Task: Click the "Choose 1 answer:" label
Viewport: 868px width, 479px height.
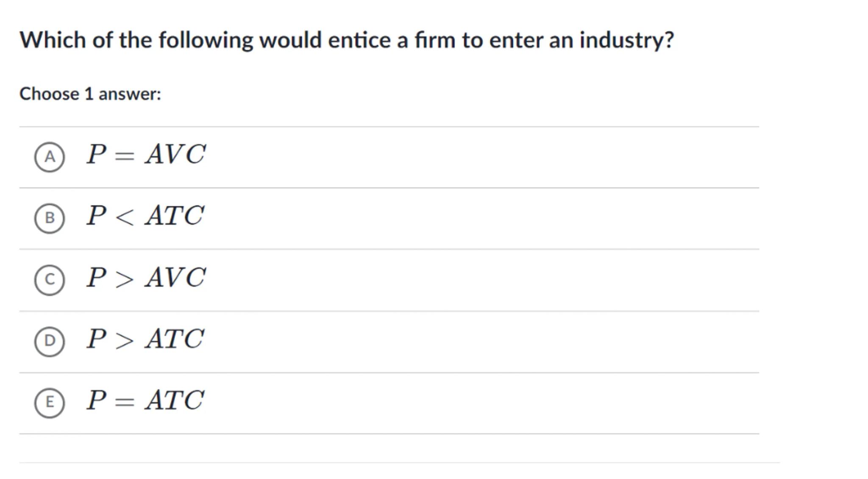Action: 90,94
